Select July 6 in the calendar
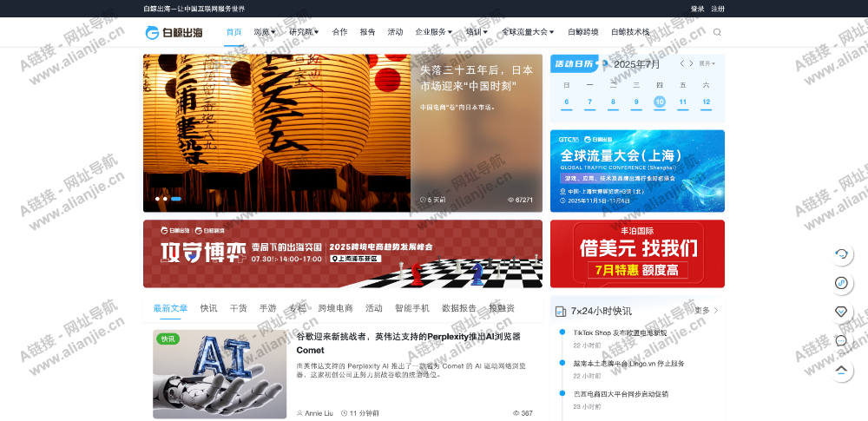Screen dimensions: 868x421 (x=566, y=102)
